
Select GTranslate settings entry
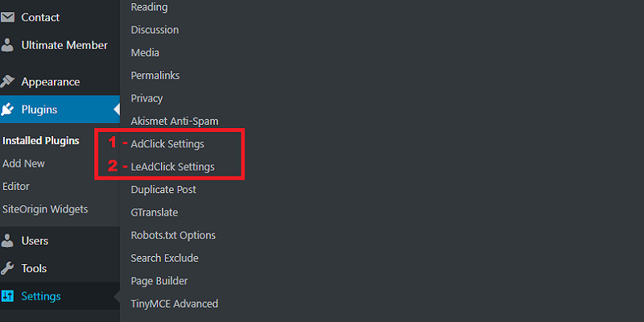(155, 213)
